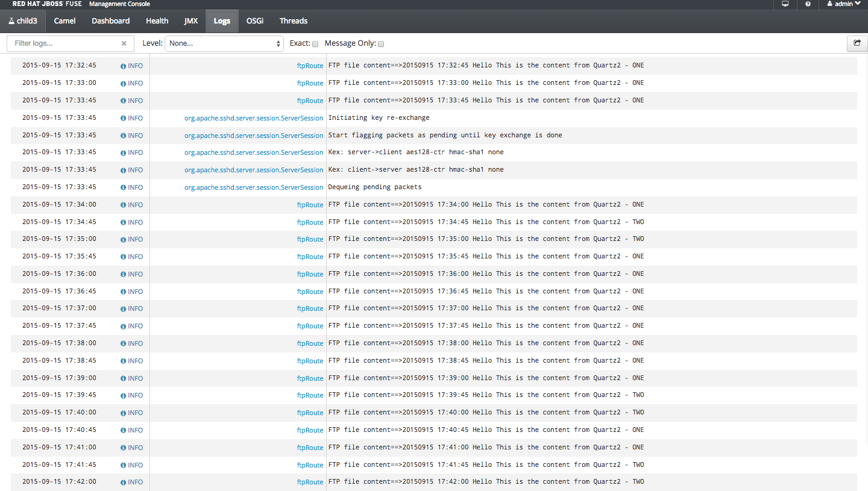Open ftpRoute logger in the 17:33:00 row
This screenshot has width=868, height=491.
(x=310, y=84)
